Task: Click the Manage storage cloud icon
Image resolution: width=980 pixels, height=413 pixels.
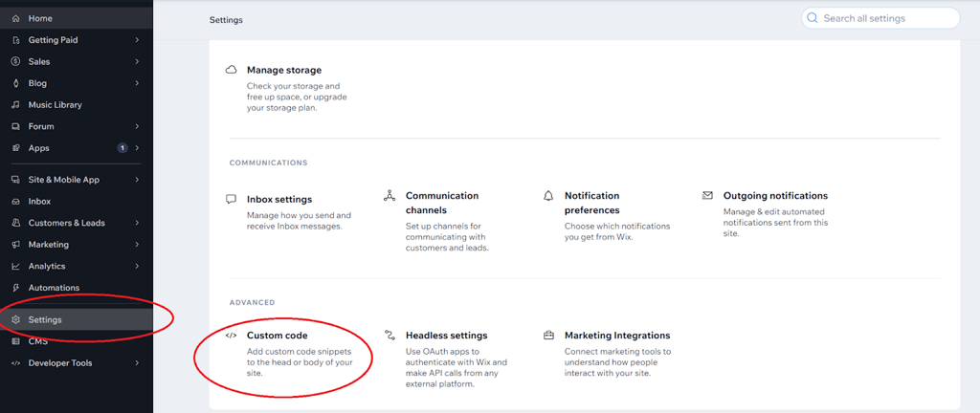Action: click(x=231, y=70)
